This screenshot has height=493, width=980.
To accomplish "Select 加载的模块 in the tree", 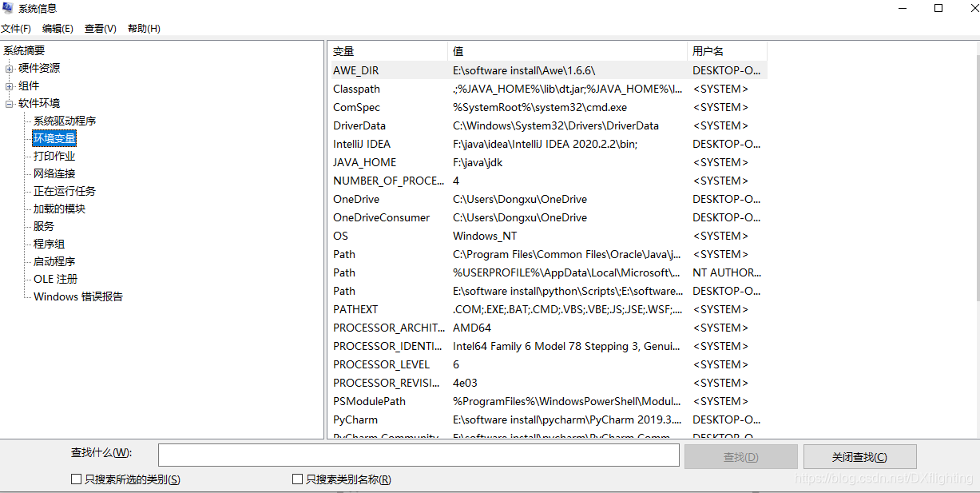I will [x=59, y=209].
